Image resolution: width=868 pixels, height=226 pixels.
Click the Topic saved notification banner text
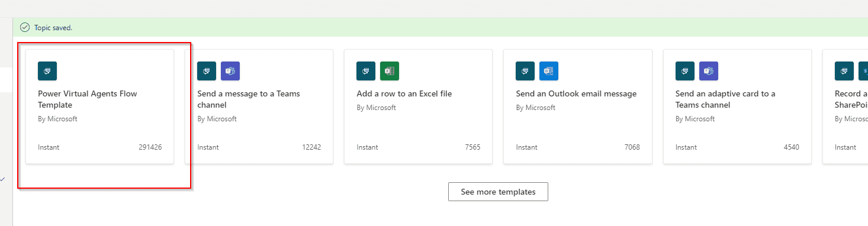tap(53, 27)
